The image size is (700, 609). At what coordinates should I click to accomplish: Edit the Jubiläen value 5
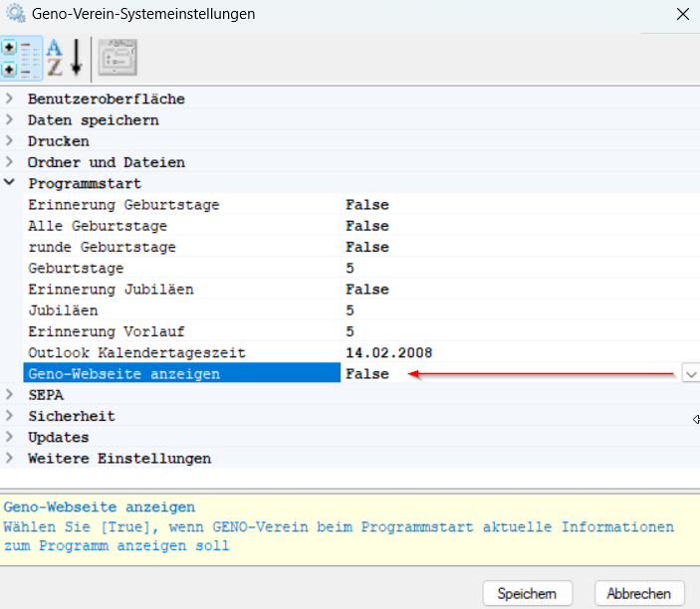[350, 310]
